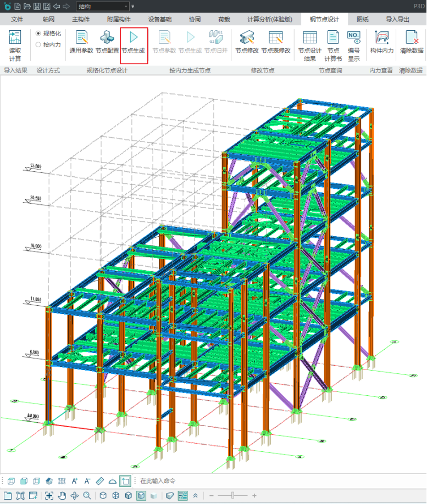The height and width of the screenshot is (504, 427).
Task: Click the grid nodes display icon
Action: 62,481
